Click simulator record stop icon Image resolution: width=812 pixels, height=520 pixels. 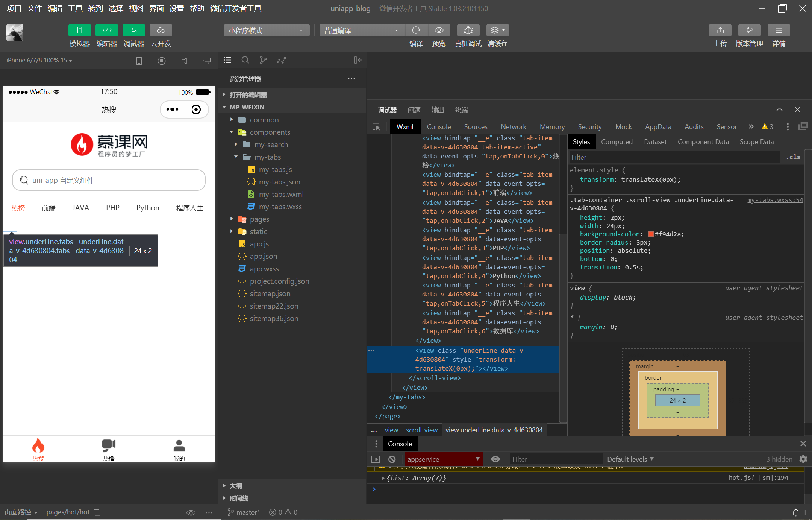(162, 61)
